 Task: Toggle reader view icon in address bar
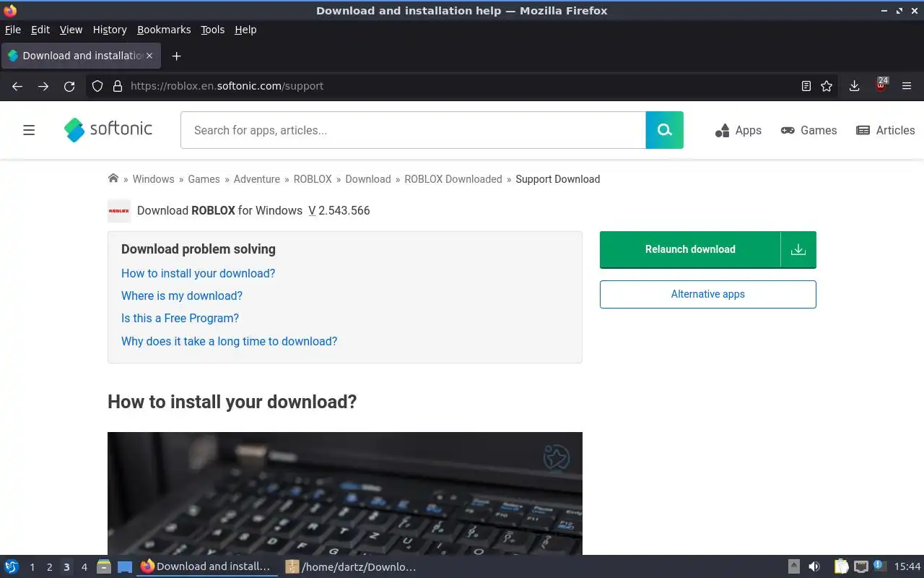[x=806, y=86]
